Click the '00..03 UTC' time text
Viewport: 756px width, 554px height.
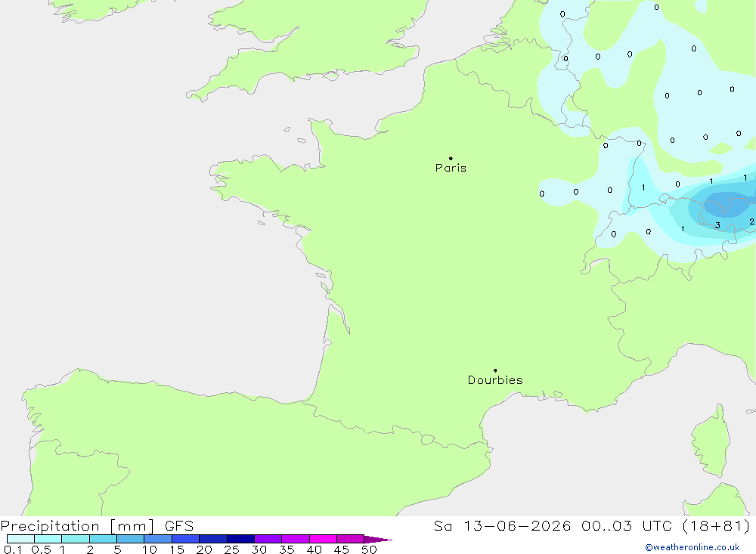(627, 526)
